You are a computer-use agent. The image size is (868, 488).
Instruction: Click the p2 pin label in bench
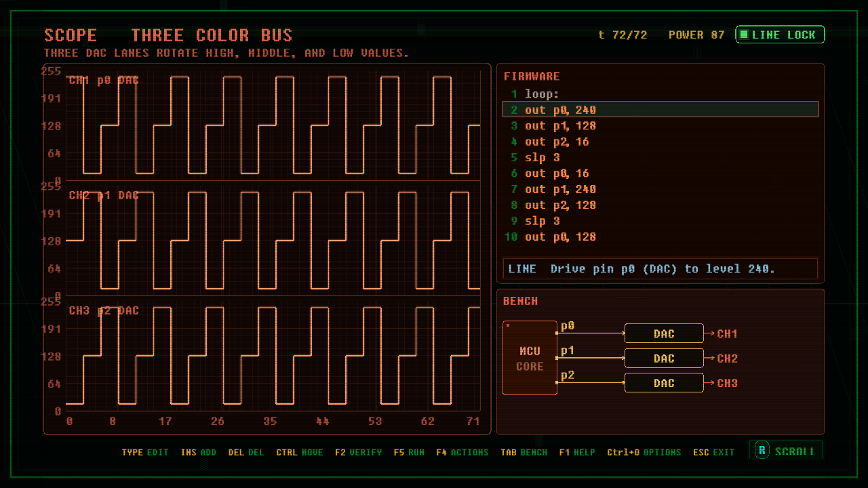[568, 375]
